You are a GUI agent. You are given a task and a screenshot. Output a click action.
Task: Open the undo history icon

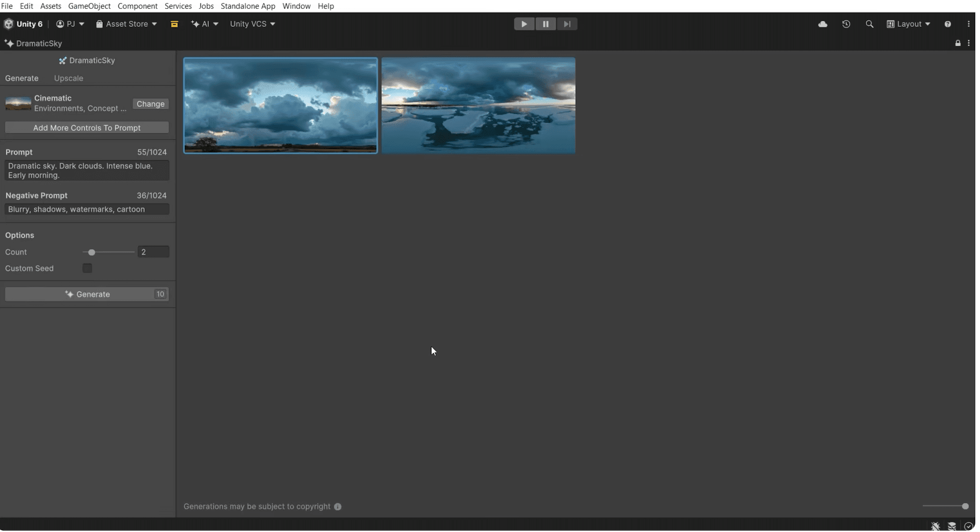(846, 24)
